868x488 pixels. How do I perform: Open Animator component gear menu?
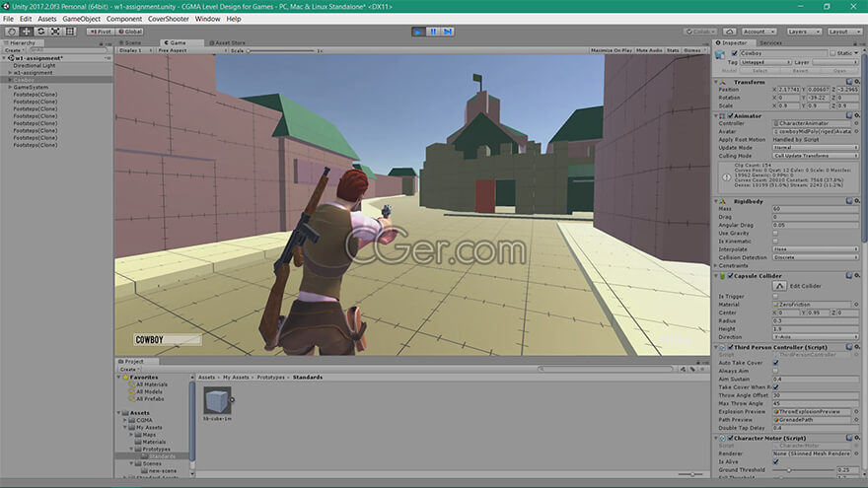click(x=857, y=115)
